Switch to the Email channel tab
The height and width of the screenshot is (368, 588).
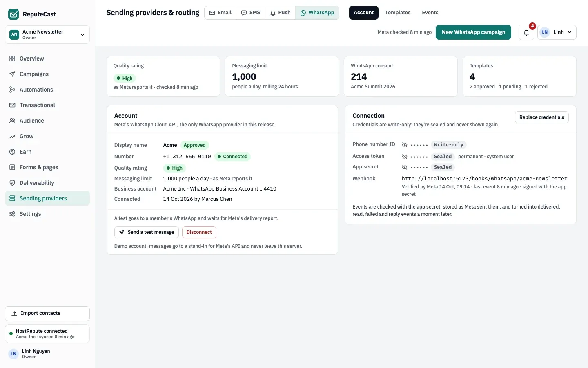click(220, 13)
